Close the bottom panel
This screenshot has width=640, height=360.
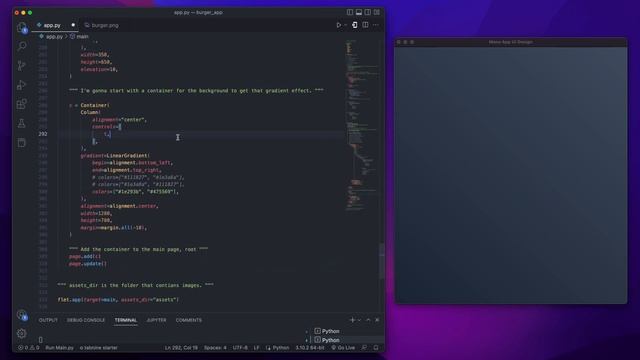click(x=377, y=320)
